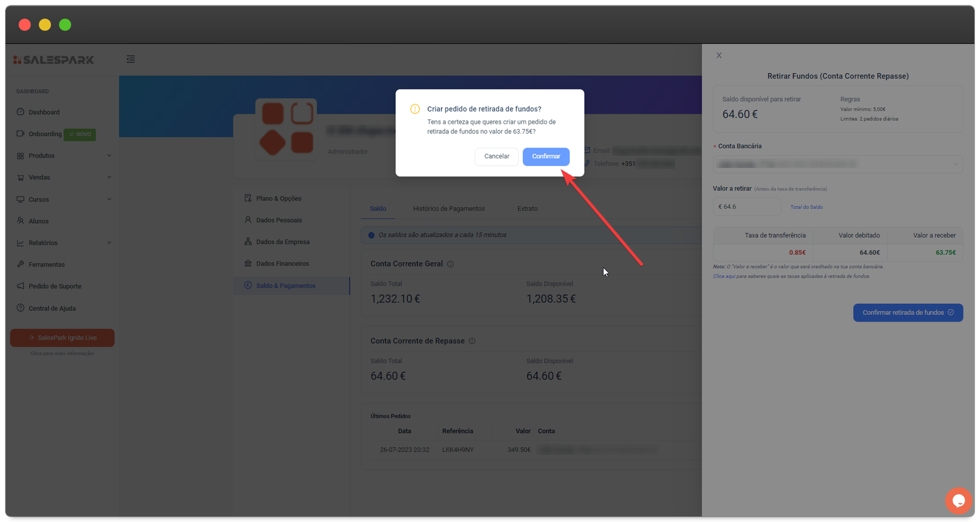Switch to Histórico de Pagamentos tab

pos(448,209)
